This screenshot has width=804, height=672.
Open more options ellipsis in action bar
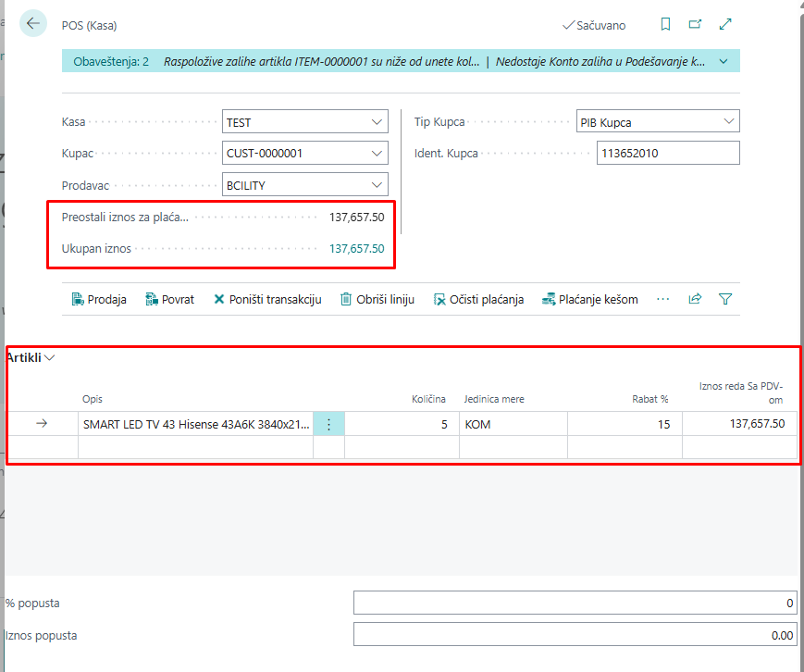click(x=662, y=299)
